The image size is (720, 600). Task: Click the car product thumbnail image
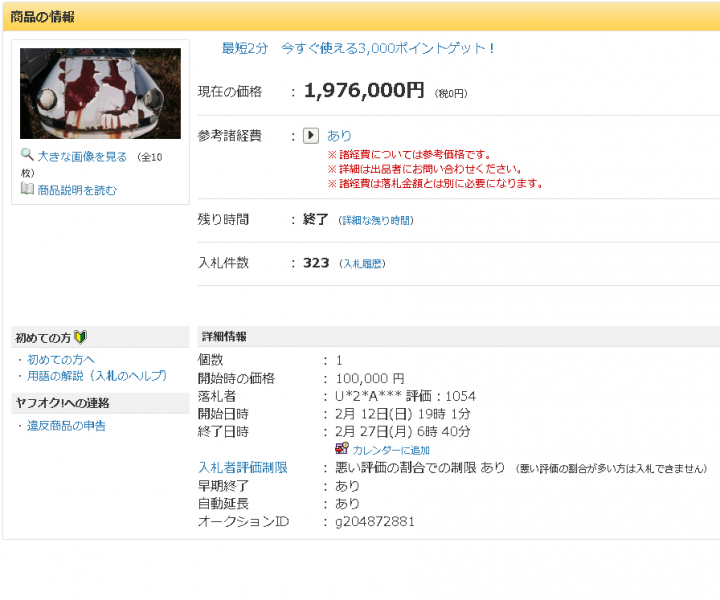(x=100, y=93)
